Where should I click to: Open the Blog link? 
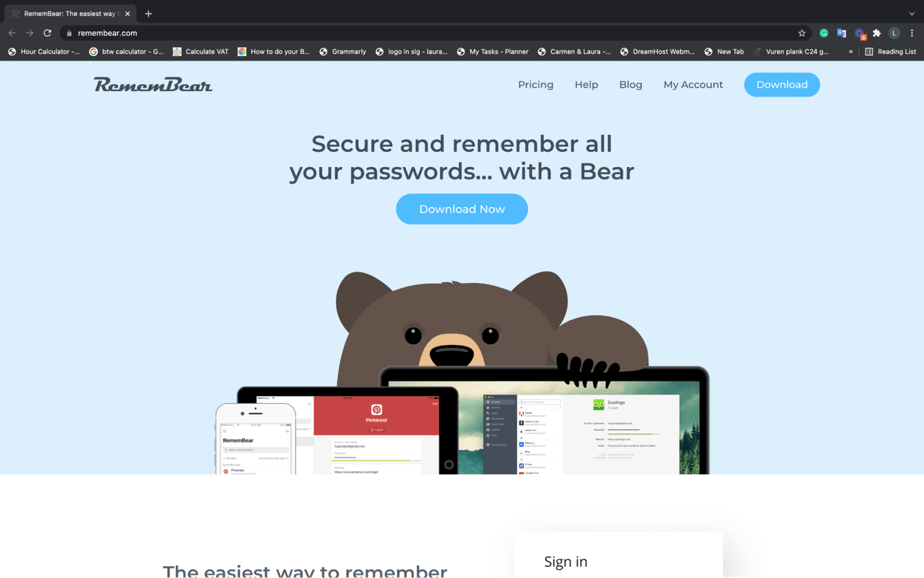(631, 85)
